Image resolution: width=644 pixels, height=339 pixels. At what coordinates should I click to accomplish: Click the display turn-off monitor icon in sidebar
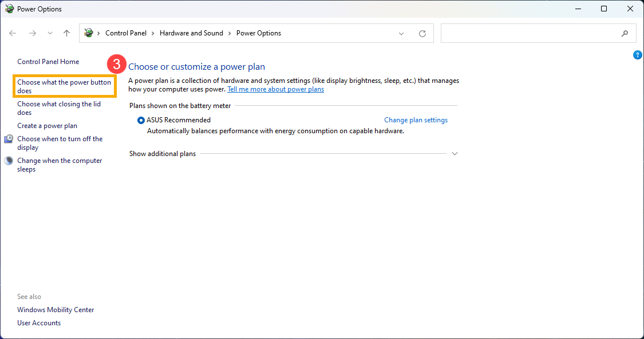point(9,139)
